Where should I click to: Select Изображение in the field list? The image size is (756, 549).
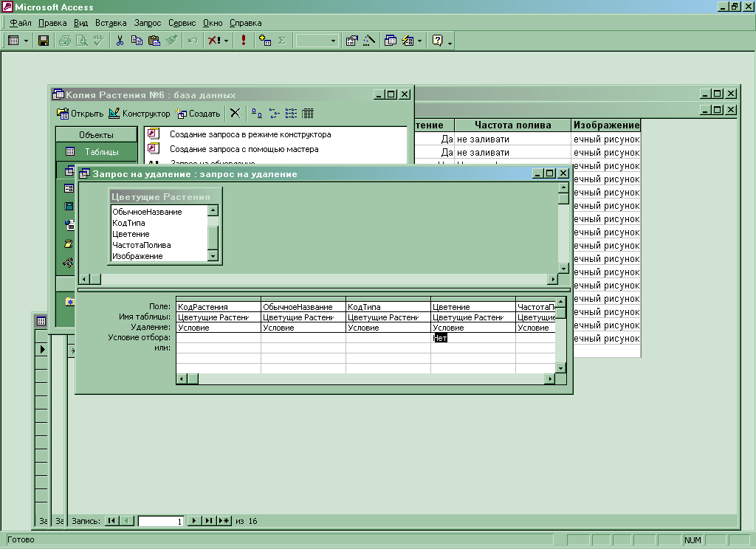(137, 257)
